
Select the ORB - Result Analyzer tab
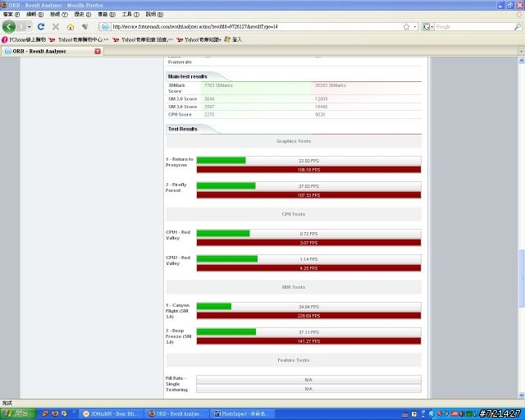(x=52, y=51)
